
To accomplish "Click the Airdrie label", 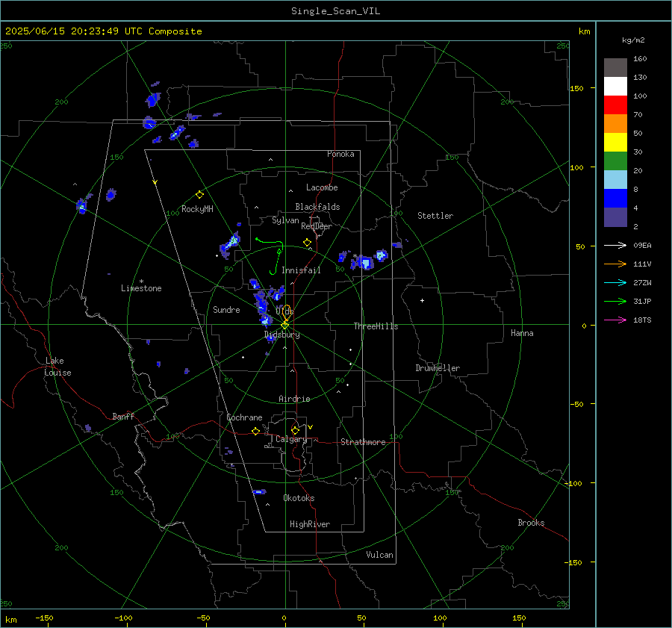I will point(294,399).
